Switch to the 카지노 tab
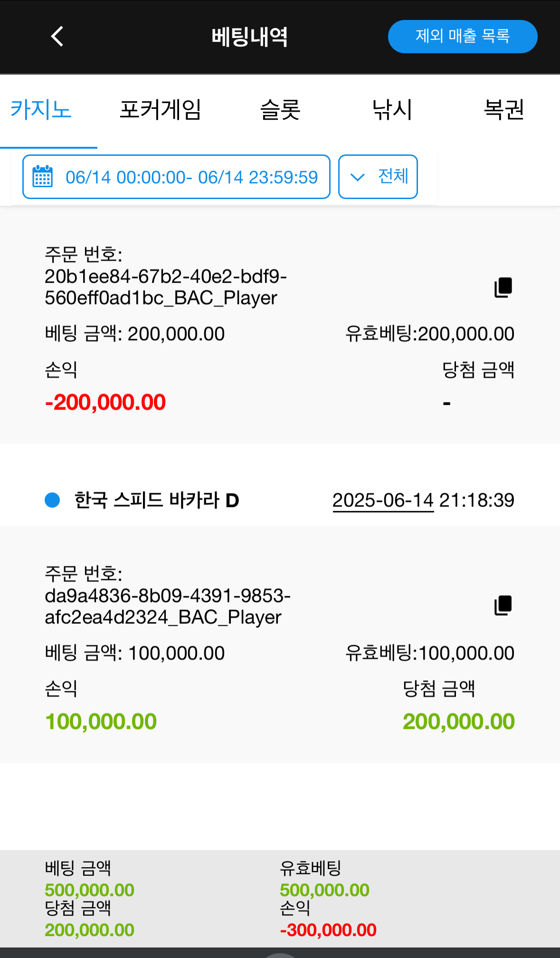The image size is (560, 958). [41, 110]
